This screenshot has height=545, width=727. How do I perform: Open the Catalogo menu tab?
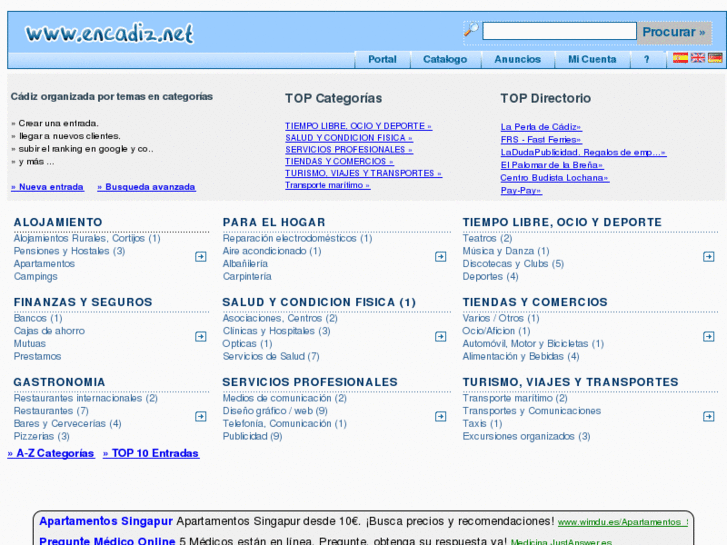[x=445, y=59]
